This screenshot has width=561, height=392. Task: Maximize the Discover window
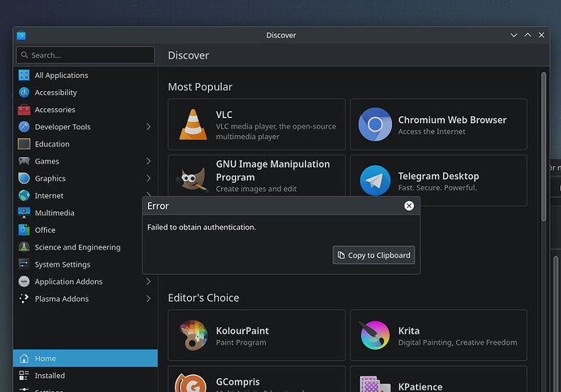(x=528, y=35)
